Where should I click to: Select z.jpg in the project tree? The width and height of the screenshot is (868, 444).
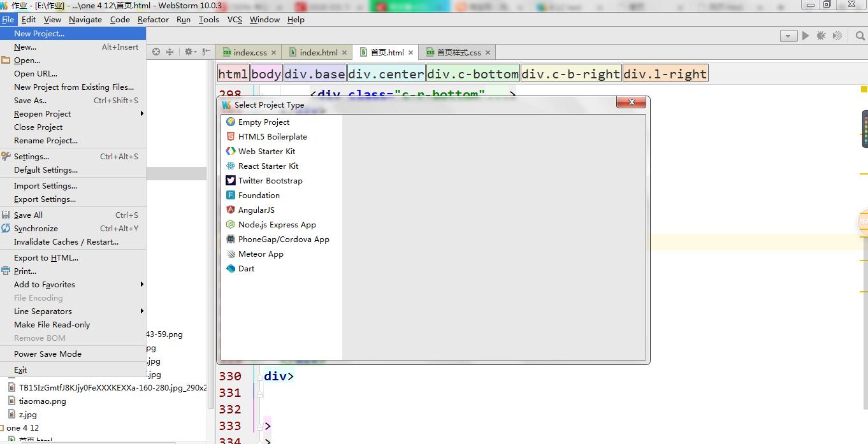coord(27,414)
